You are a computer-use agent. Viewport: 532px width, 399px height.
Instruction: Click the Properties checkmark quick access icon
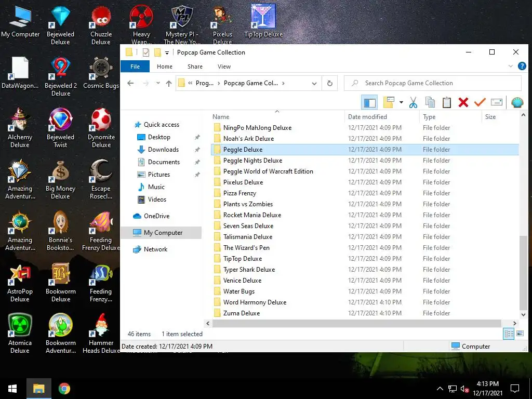point(146,52)
